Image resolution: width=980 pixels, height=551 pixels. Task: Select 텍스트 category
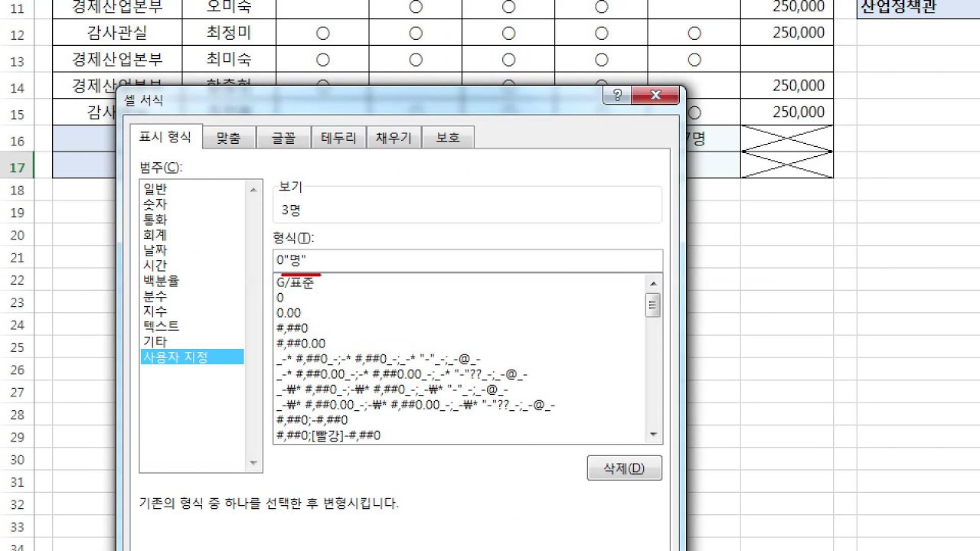[x=192, y=326]
